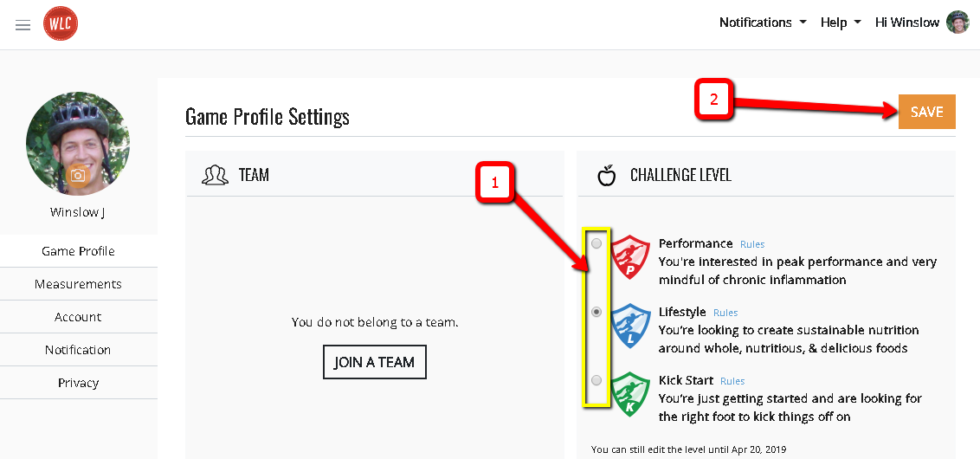
Task: Click the apple Challenge Level icon
Action: coord(606,175)
